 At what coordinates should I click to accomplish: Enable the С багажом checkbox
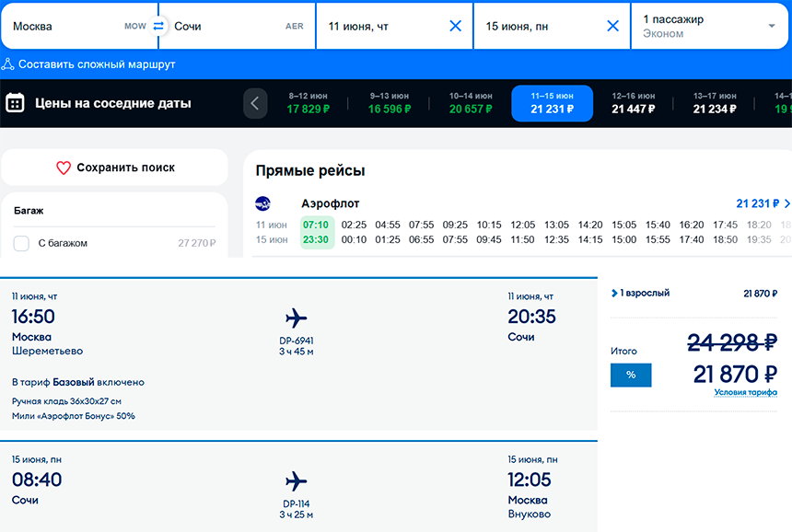(21, 244)
